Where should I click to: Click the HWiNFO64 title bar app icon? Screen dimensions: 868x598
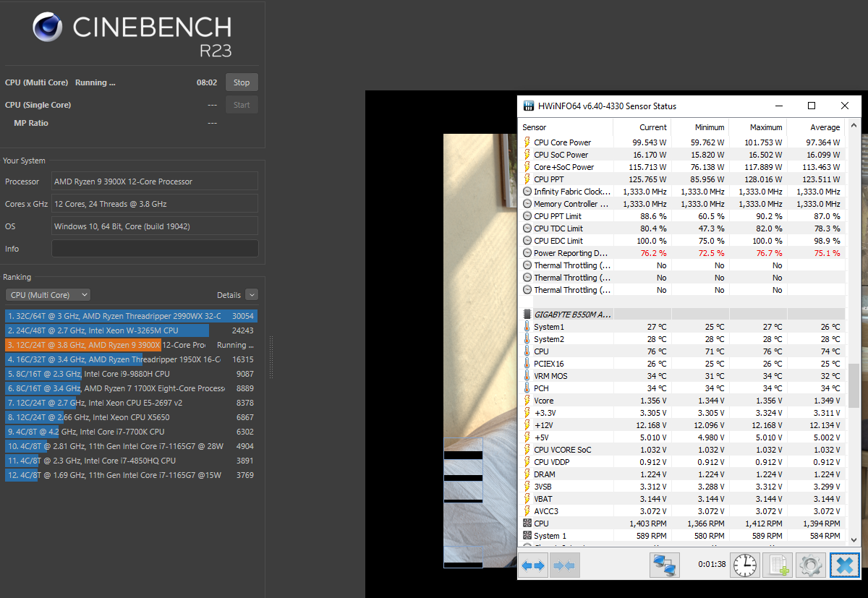(x=528, y=106)
